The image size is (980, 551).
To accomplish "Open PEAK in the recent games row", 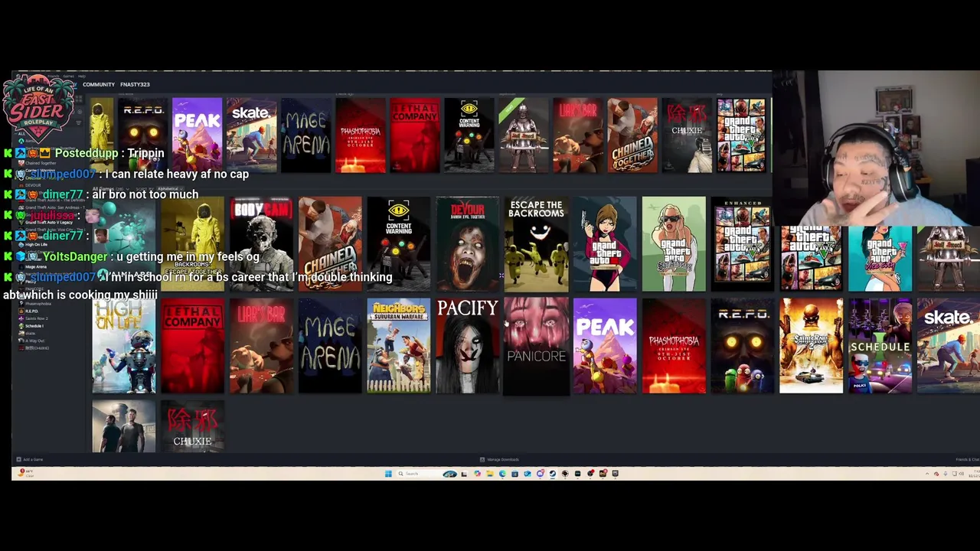I will (198, 135).
